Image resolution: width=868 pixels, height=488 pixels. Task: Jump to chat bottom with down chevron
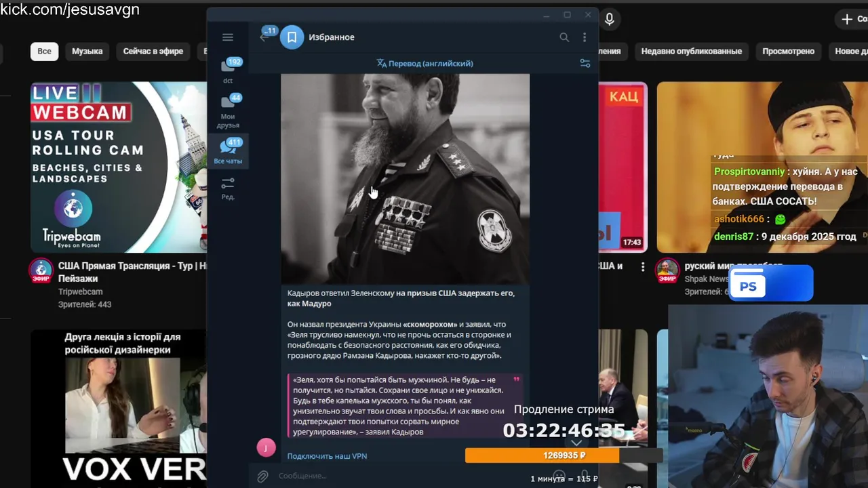(576, 443)
